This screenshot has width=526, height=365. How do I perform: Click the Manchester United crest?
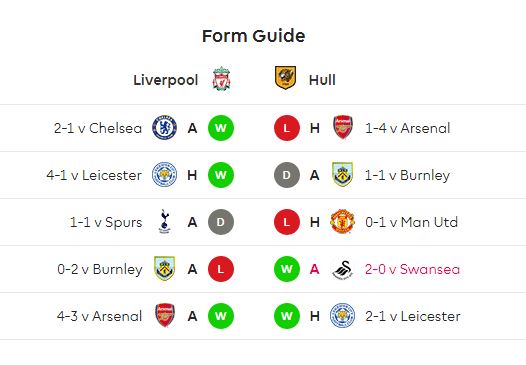343,221
